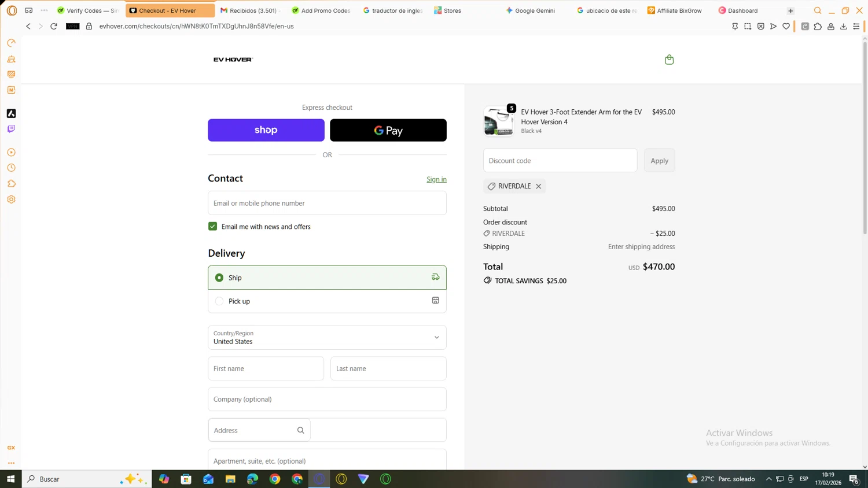
Task: Focus the Apartment, suite field
Action: [327, 460]
